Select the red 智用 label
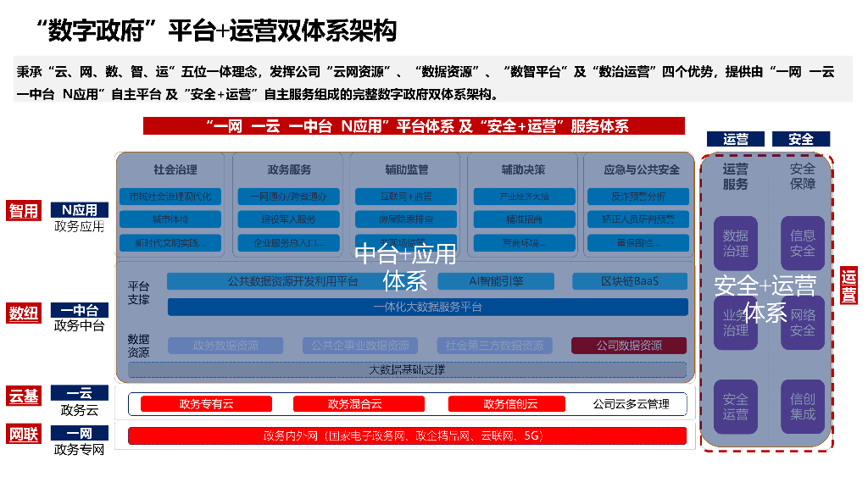 pyautogui.click(x=24, y=211)
